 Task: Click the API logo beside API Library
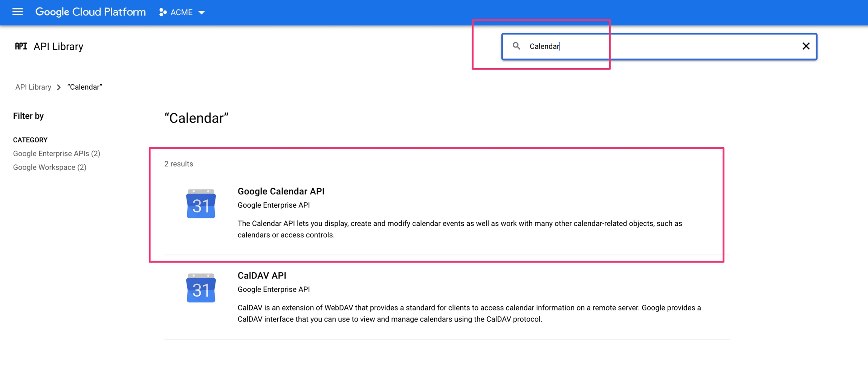click(21, 46)
